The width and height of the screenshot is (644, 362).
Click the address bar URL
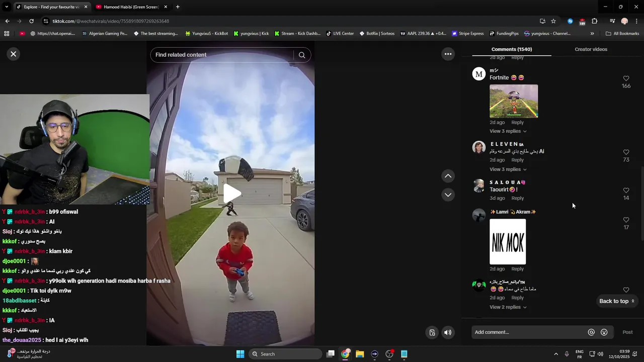(x=111, y=21)
